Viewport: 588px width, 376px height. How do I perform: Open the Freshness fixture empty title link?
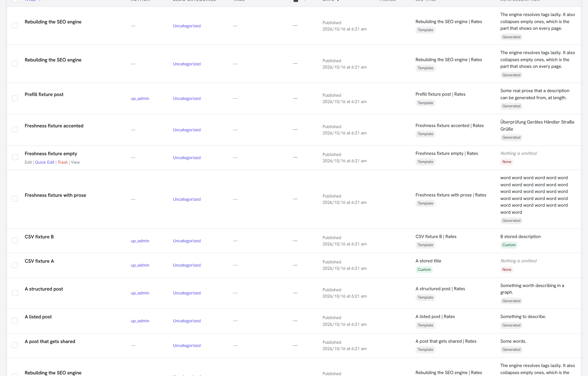tap(51, 154)
